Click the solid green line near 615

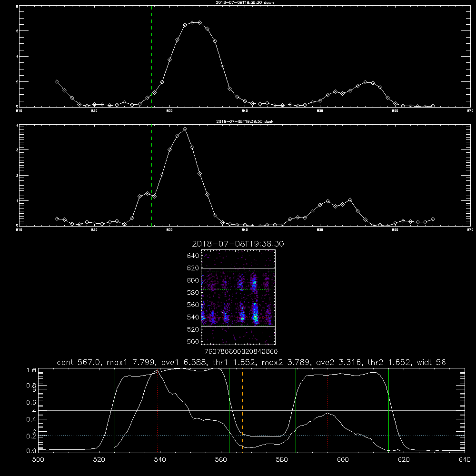pyautogui.click(x=389, y=410)
